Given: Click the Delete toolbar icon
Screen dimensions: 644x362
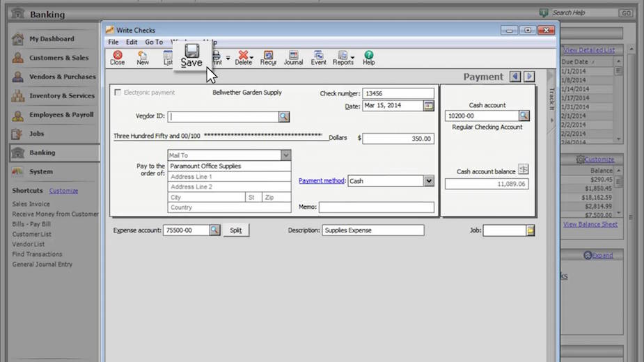Looking at the screenshot, I should click(x=244, y=58).
